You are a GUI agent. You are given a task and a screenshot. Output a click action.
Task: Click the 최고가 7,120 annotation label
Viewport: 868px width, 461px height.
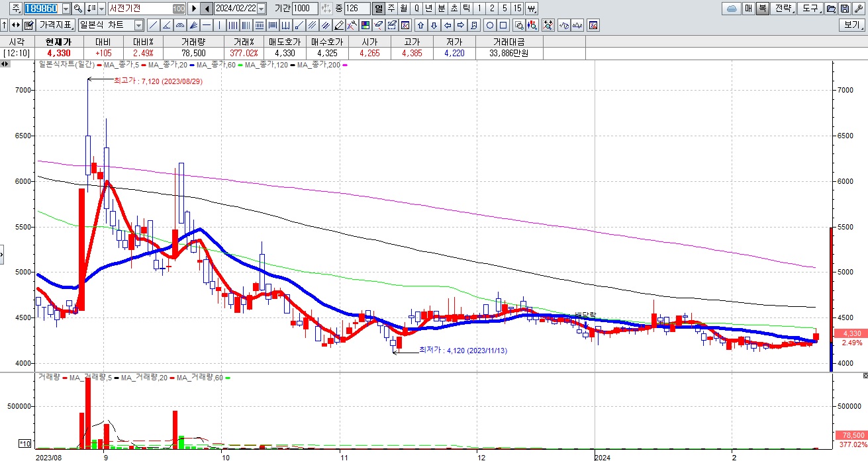pos(158,80)
